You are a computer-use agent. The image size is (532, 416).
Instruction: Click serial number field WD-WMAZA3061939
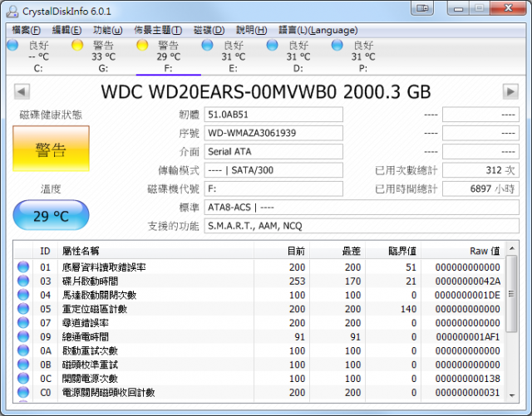(x=273, y=133)
